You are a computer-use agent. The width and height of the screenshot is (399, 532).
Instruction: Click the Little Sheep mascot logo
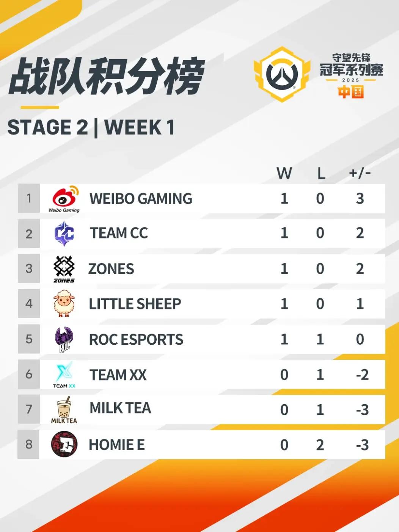(x=64, y=303)
